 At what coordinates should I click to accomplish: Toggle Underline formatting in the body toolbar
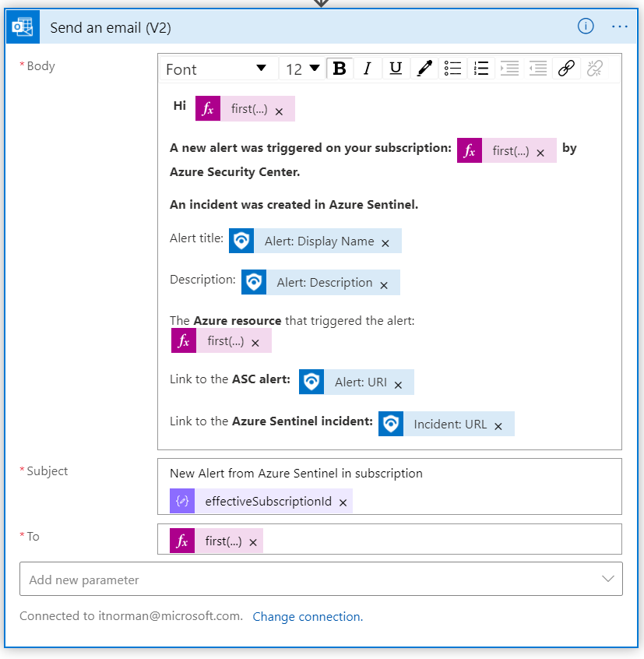[x=396, y=68]
